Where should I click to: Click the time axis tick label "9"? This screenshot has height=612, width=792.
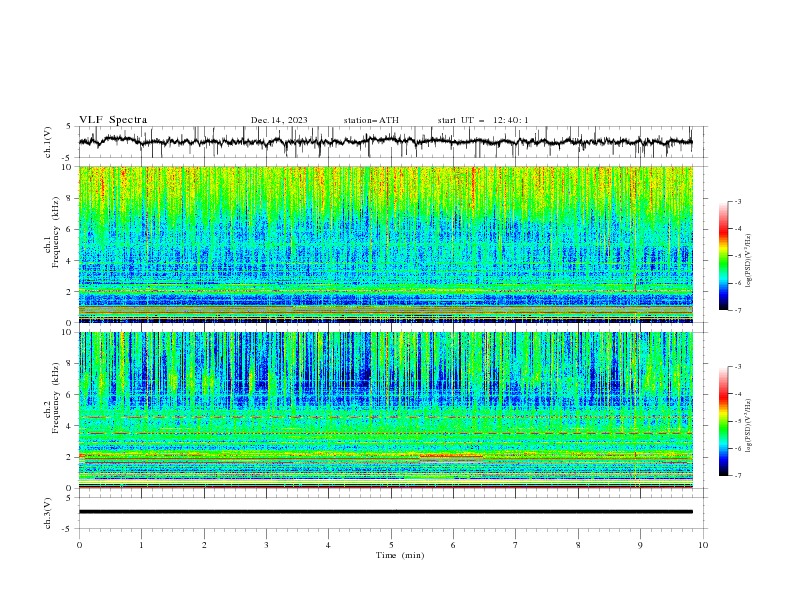pos(640,545)
